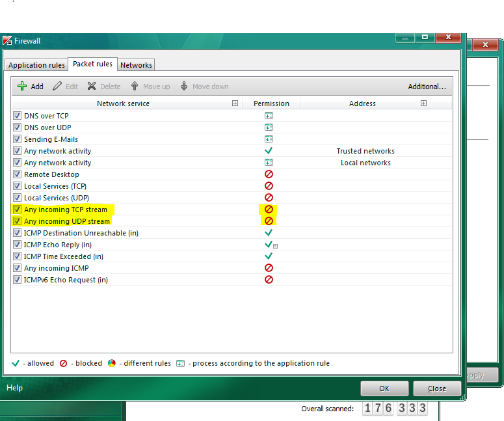Click the Delete X icon
The width and height of the screenshot is (504, 421).
point(92,86)
